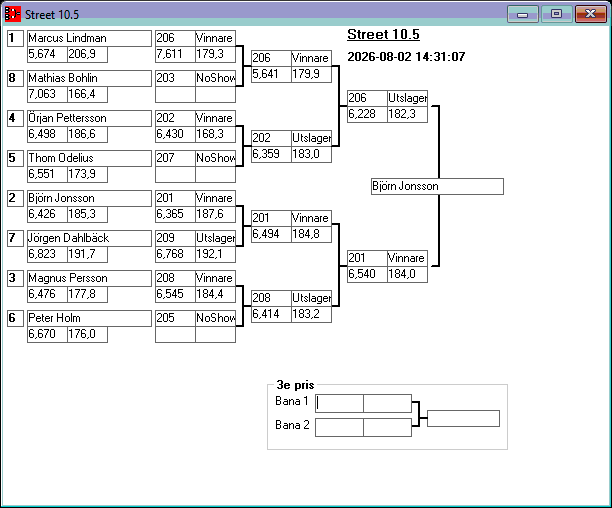Screen dimensions: 612x508
Task: Click first round 6,430 time cell
Action: pos(175,134)
